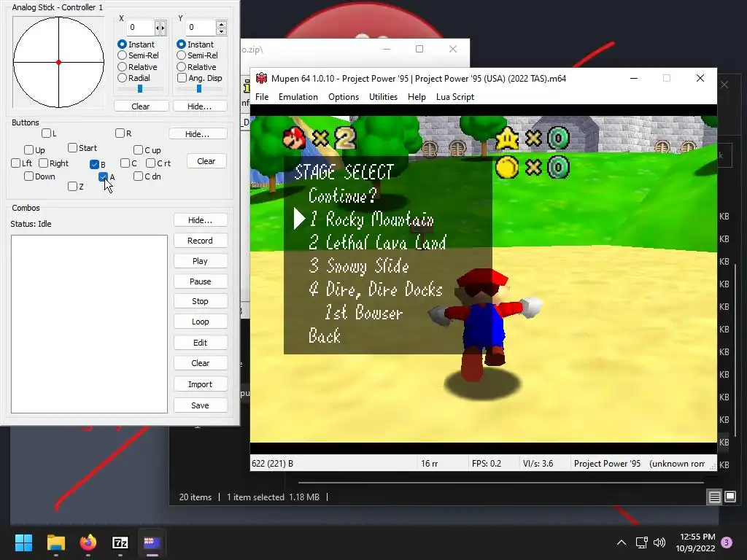Viewport: 747px width, 560px height.
Task: Show hidden tray icons chevron
Action: (x=622, y=542)
